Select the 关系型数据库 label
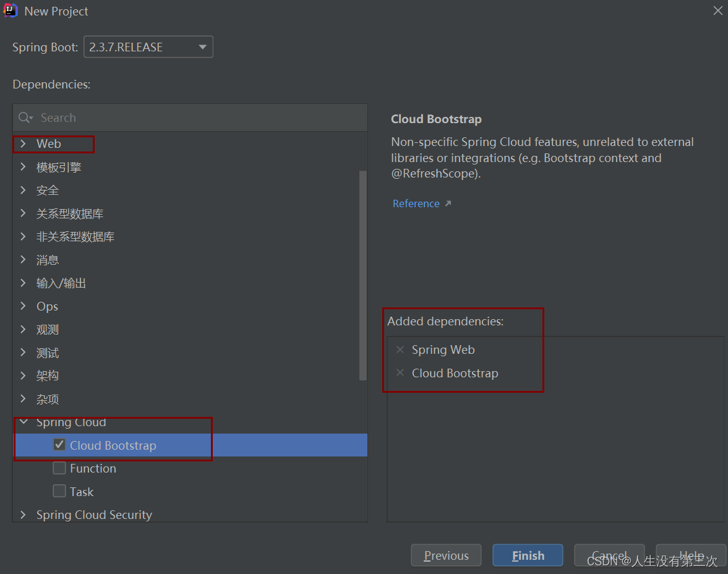The width and height of the screenshot is (728, 574). (70, 213)
